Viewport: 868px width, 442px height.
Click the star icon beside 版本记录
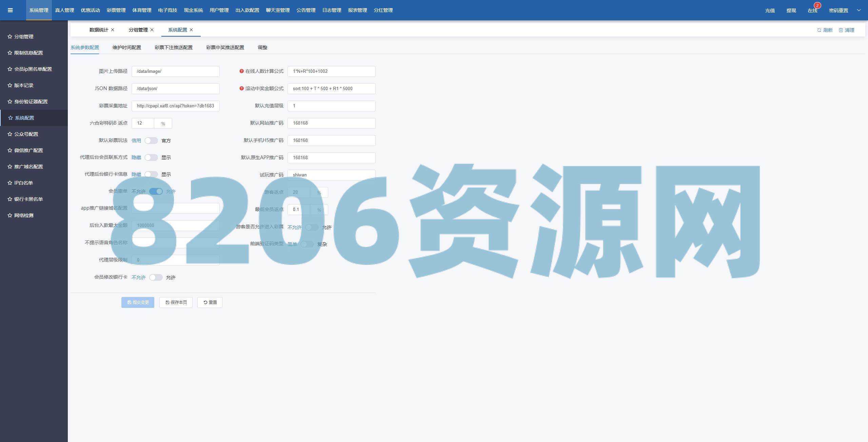[x=10, y=85]
